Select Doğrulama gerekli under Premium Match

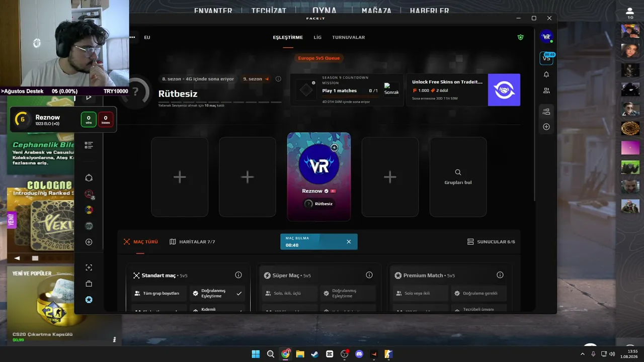coord(479,293)
